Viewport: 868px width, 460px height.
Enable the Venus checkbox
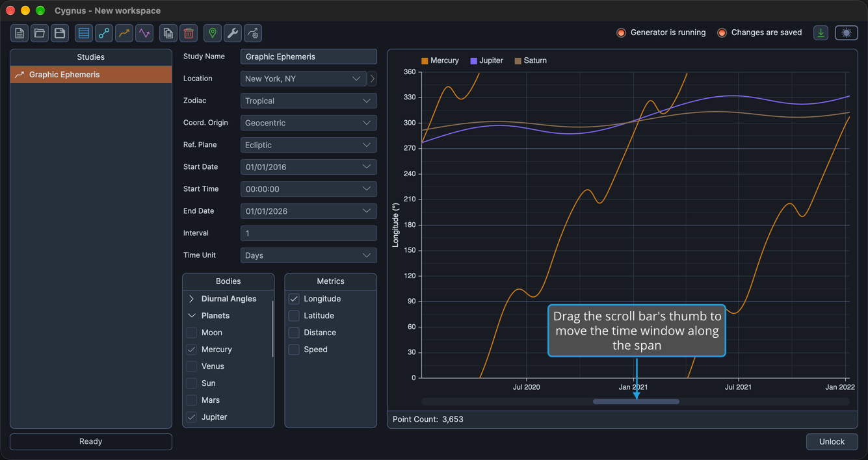[192, 366]
